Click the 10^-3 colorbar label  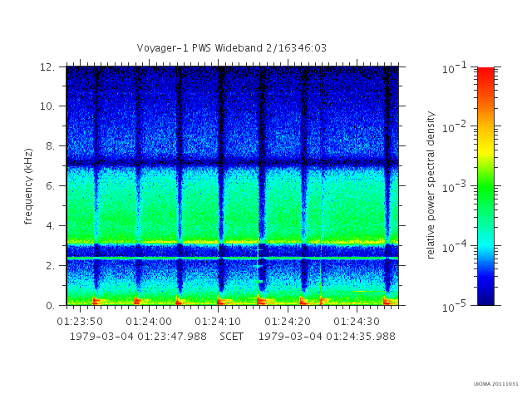(x=456, y=186)
